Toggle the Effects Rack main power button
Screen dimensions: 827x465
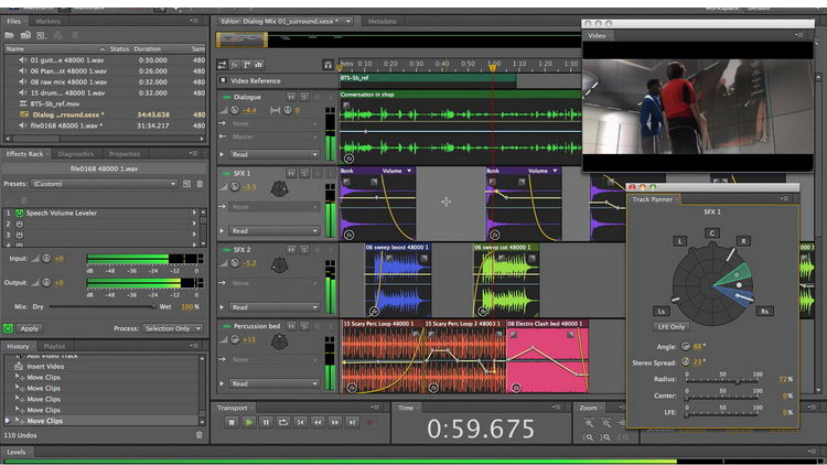(8, 328)
